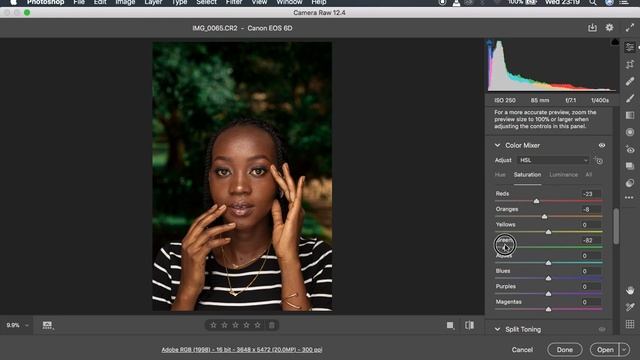Click the Blues saturation slider handle
The height and width of the screenshot is (360, 640).
(548, 278)
